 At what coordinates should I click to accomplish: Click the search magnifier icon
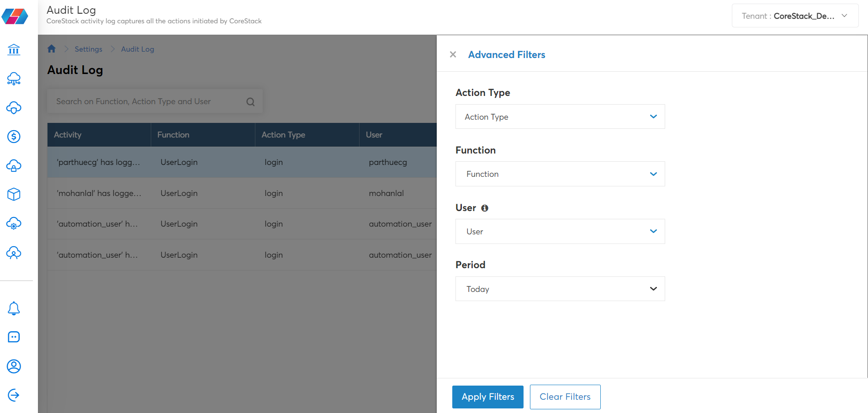[250, 102]
